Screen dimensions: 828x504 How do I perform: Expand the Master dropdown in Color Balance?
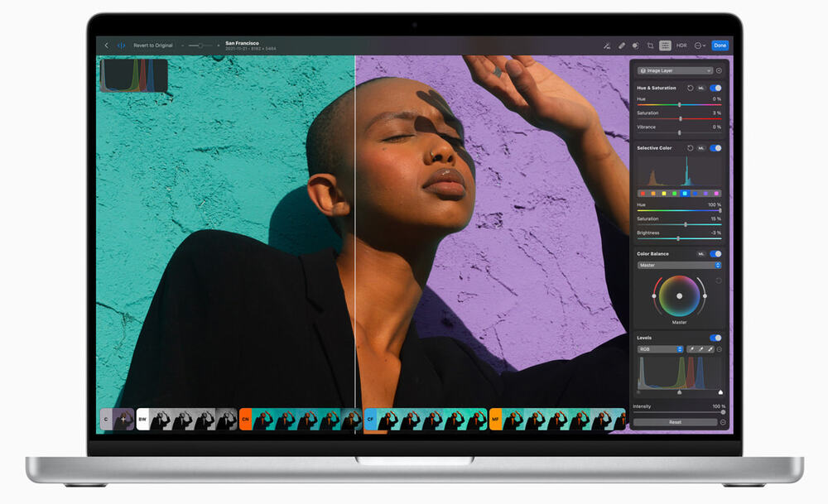pos(679,266)
